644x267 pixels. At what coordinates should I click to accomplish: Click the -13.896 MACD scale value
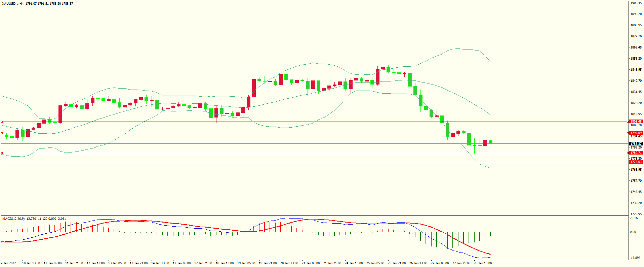coord(635,258)
